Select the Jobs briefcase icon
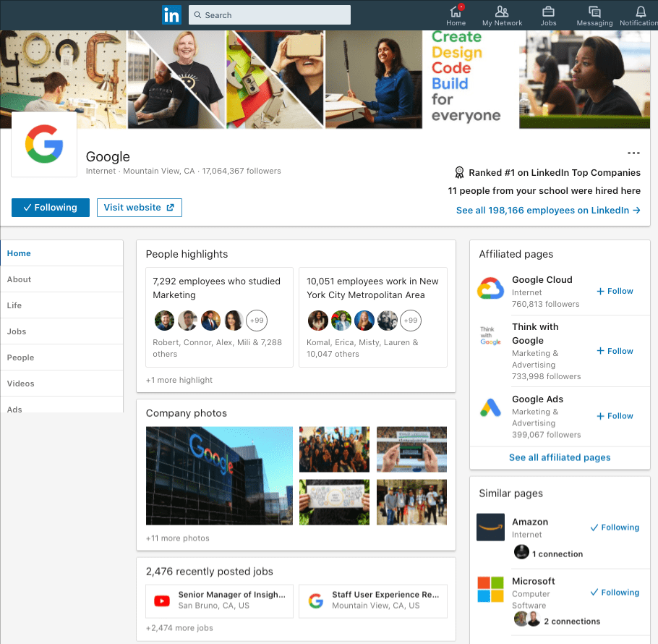Viewport: 658px width, 644px height. pyautogui.click(x=548, y=13)
